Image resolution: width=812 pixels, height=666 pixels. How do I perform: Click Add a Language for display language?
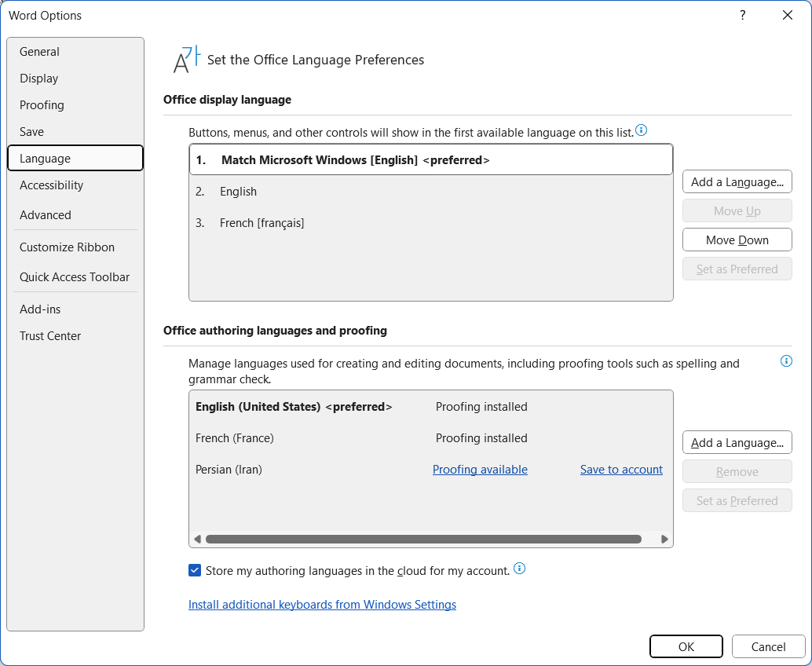(737, 181)
